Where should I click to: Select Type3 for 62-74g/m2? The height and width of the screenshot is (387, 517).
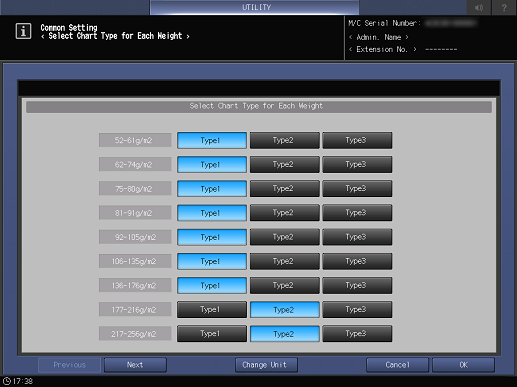(357, 165)
